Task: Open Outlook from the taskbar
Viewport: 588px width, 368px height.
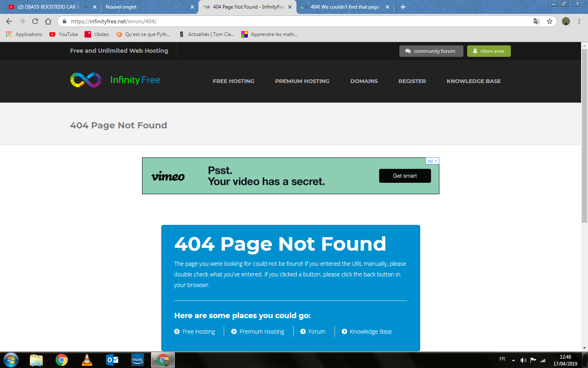Action: coord(112,360)
